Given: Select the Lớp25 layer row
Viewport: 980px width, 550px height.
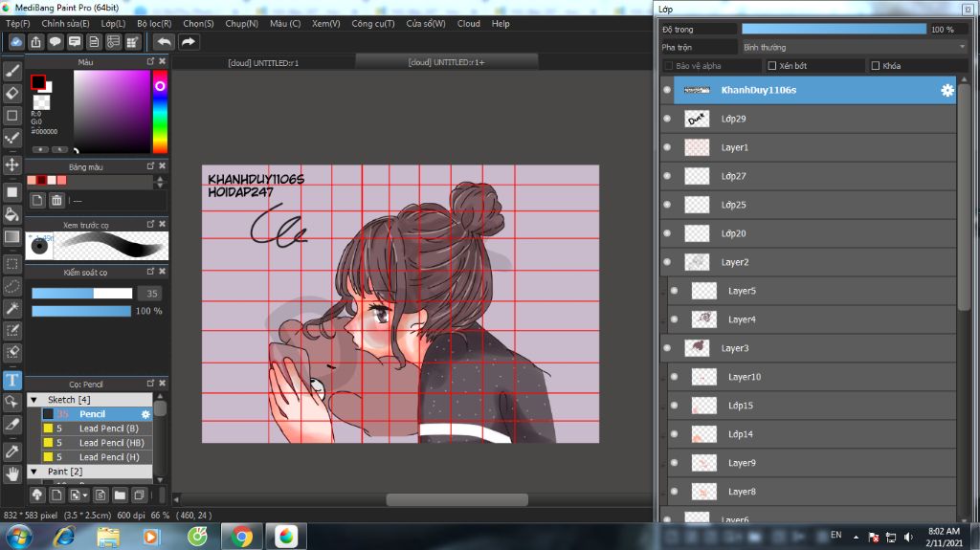Looking at the screenshot, I should 808,205.
